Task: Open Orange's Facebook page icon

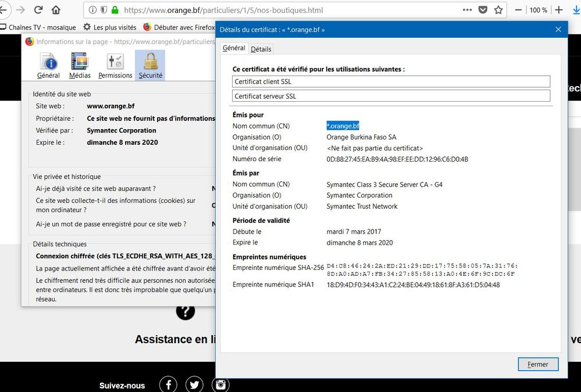Action: pos(168,384)
